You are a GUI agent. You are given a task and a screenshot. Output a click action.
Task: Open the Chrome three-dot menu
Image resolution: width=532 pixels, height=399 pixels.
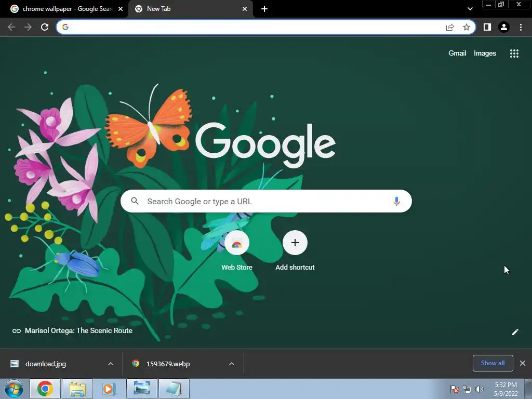coord(521,27)
